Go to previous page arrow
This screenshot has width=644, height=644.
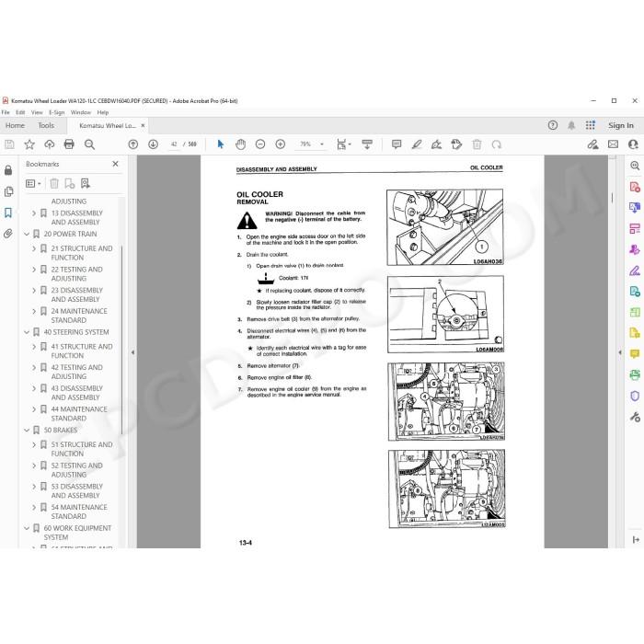133,144
